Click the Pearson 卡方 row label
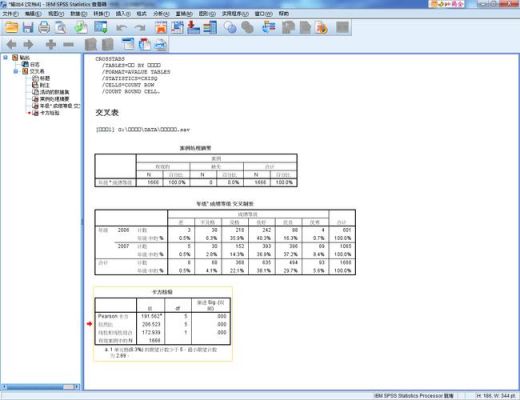This screenshot has width=520, height=400. point(113,316)
